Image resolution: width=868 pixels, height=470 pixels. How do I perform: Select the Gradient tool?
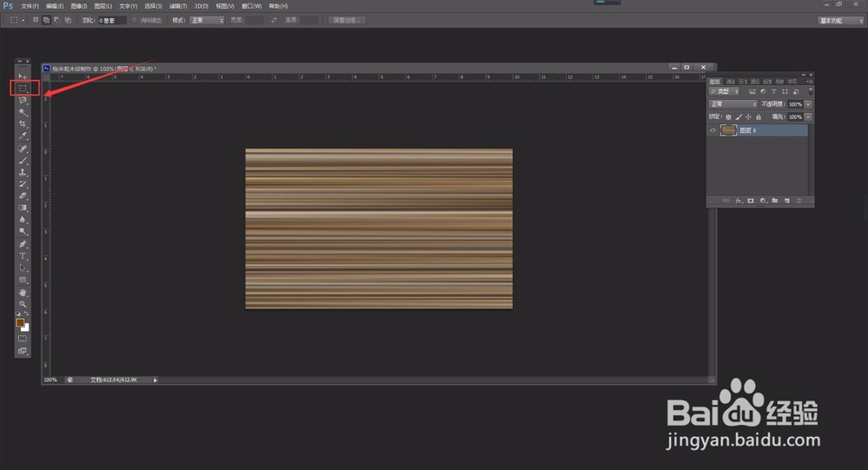point(23,208)
